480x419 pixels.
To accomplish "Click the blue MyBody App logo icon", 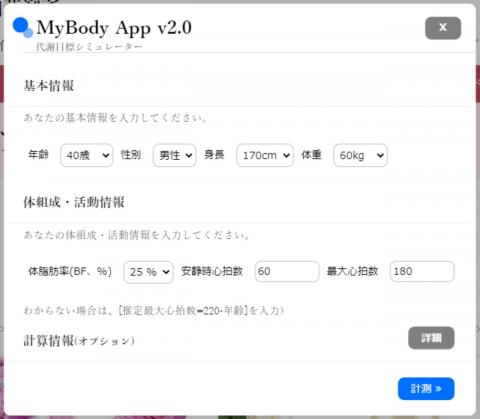I will [23, 27].
